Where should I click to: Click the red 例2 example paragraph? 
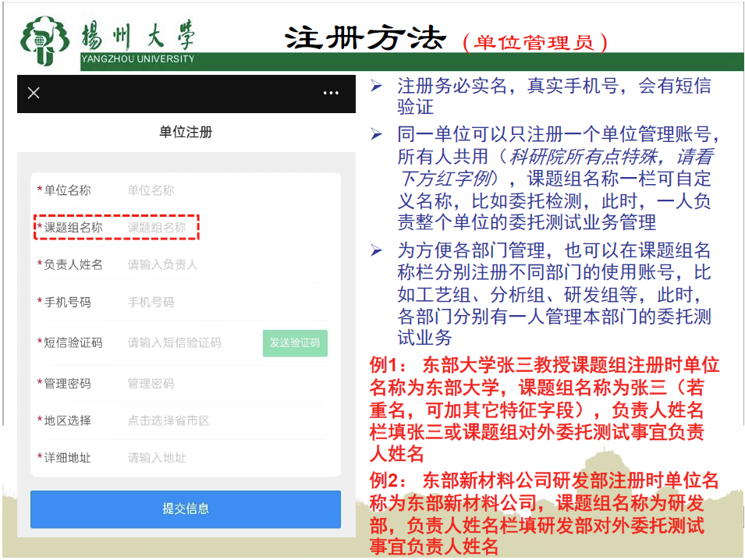(545, 513)
